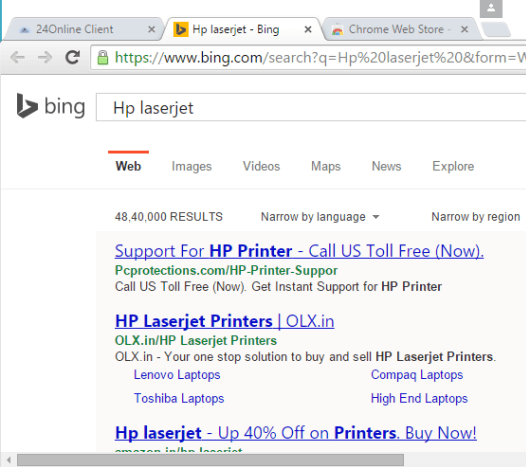This screenshot has width=526, height=467.
Task: Expand the Narrow by language dropdown
Action: click(x=320, y=217)
